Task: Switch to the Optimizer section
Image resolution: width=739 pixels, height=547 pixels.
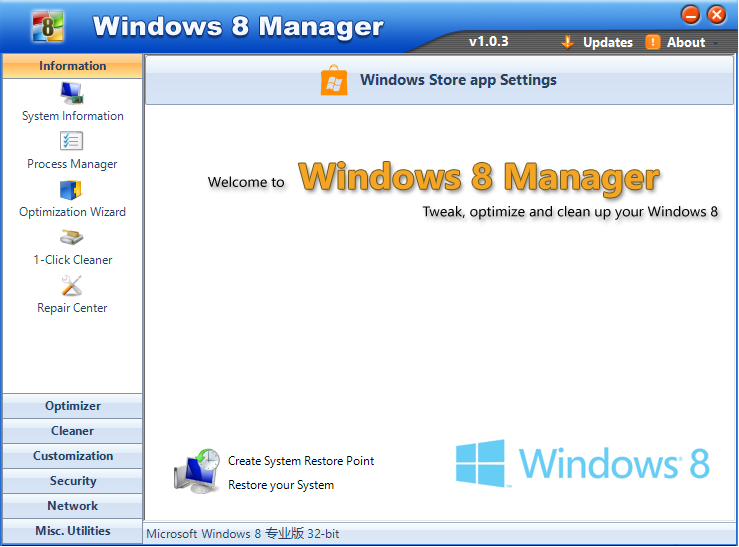Action: pyautogui.click(x=73, y=406)
